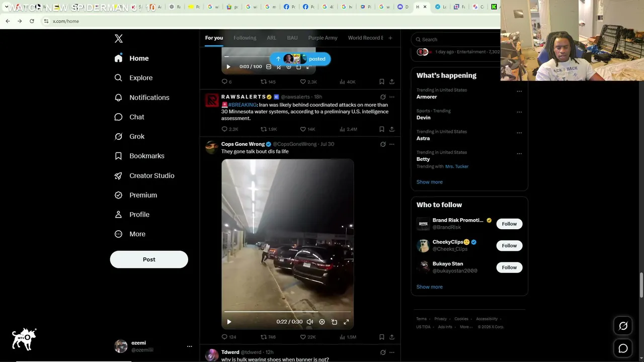Click the page's vertical scrollbar
This screenshot has width=644, height=362.
(641, 285)
